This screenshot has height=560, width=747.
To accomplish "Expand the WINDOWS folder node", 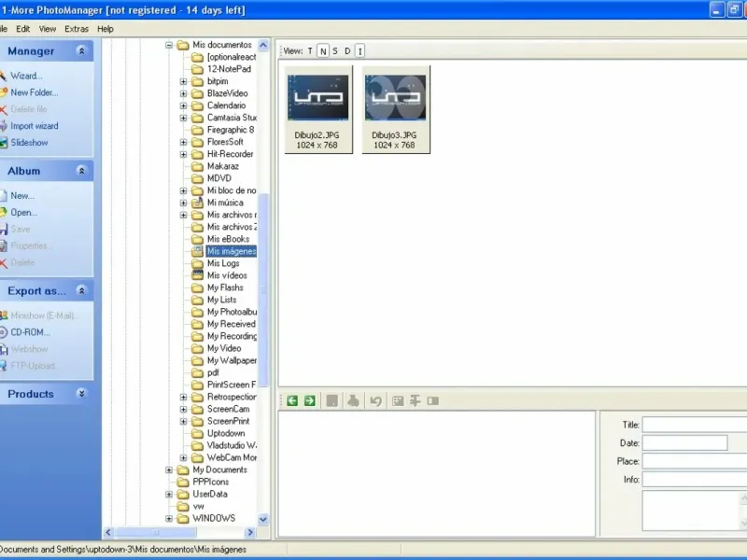I will pyautogui.click(x=169, y=519).
